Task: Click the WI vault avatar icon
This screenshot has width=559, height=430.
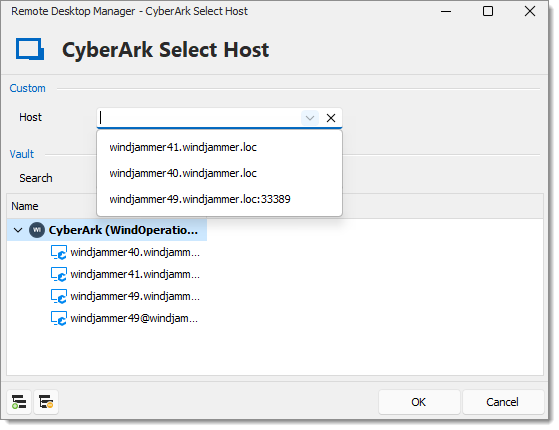Action: pos(37,230)
